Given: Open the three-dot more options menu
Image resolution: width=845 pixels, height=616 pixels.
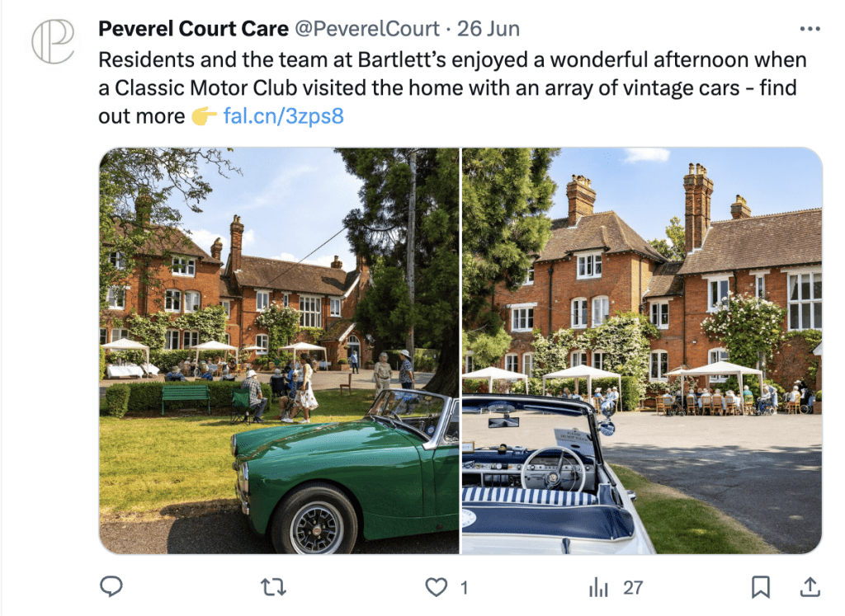Looking at the screenshot, I should coord(810,29).
